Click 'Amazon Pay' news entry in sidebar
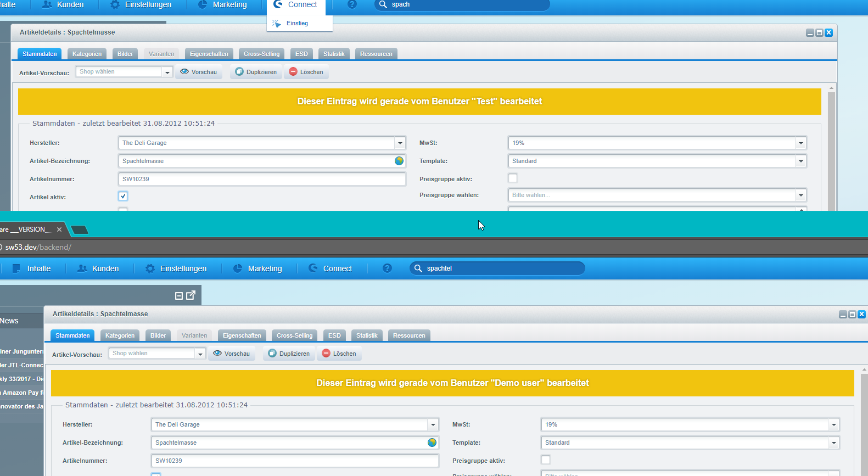The width and height of the screenshot is (868, 476). click(x=22, y=393)
